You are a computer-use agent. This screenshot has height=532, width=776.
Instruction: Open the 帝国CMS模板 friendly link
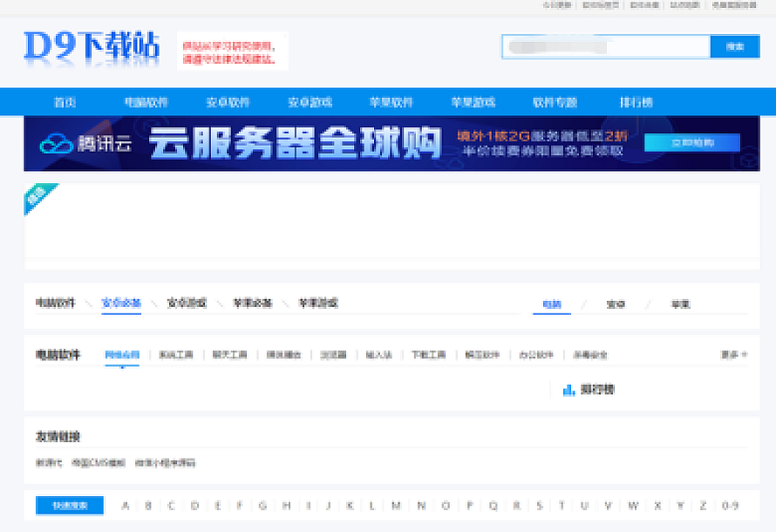98,462
